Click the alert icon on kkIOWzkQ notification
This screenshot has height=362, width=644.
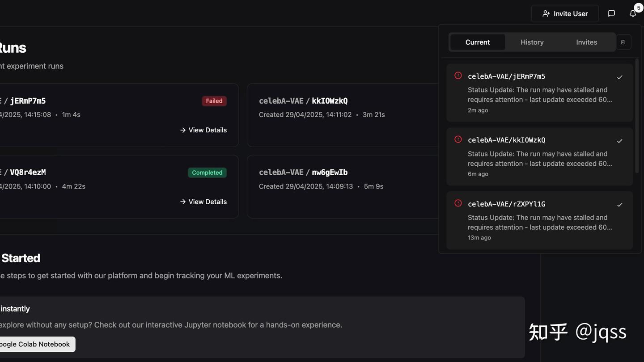[x=458, y=139]
